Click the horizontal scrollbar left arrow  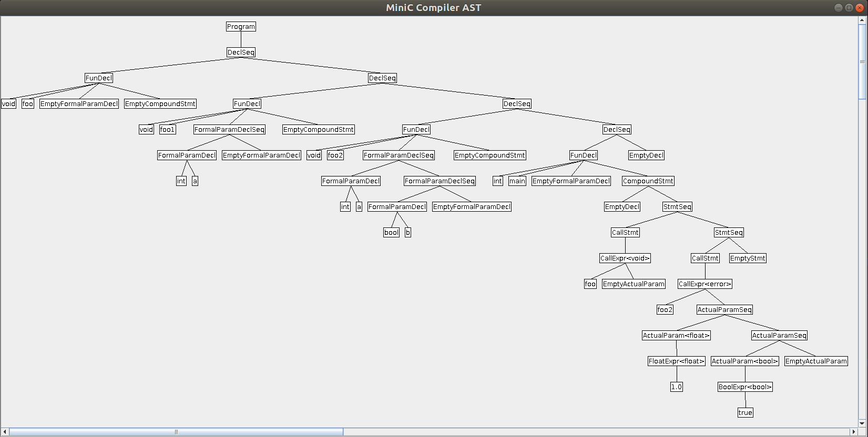(5, 432)
